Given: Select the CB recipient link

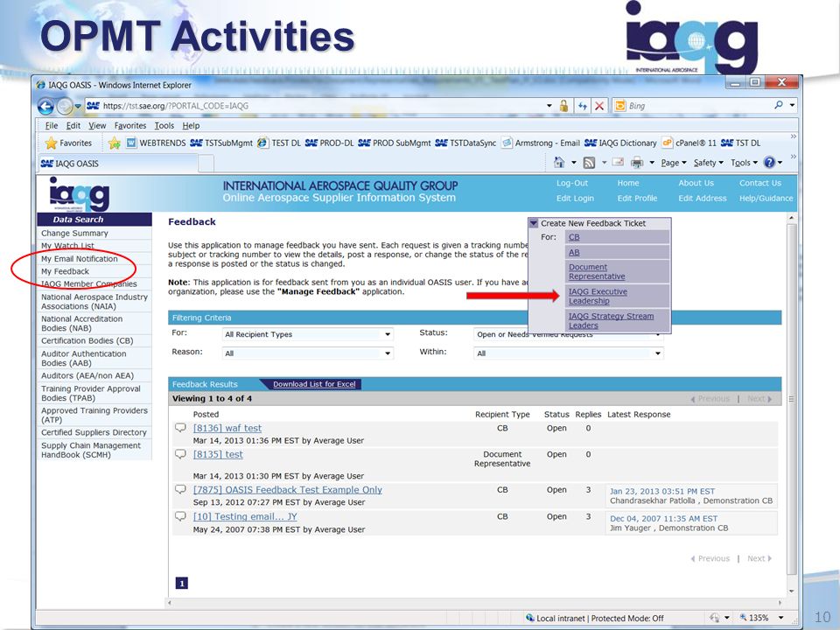Looking at the screenshot, I should point(574,237).
